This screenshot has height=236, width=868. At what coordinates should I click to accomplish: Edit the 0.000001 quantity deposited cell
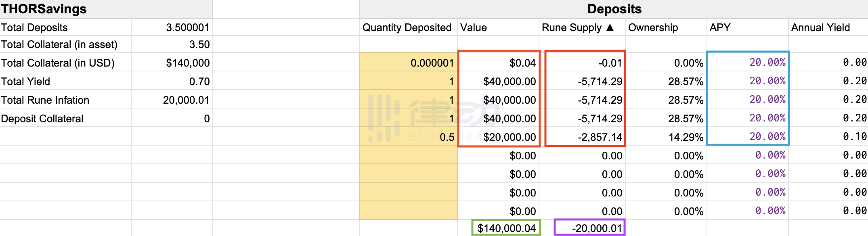[409, 63]
